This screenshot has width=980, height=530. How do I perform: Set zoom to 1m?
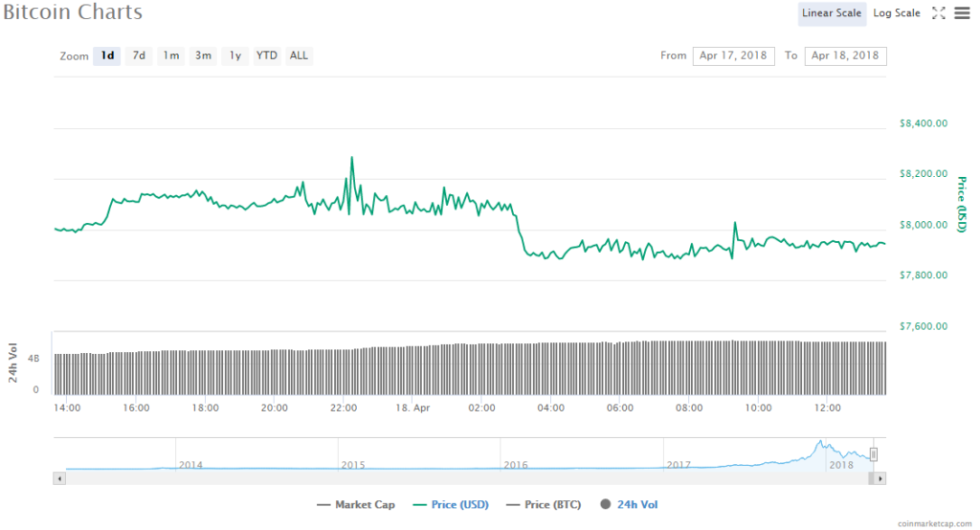(x=170, y=55)
